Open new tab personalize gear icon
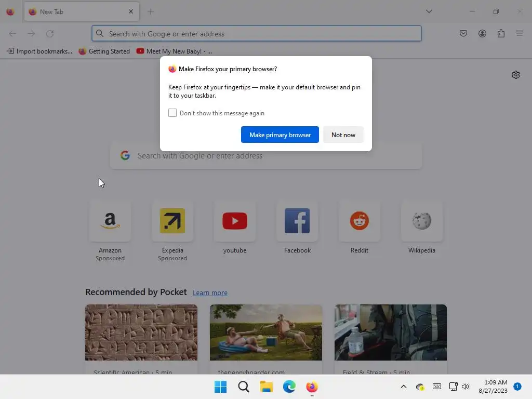The width and height of the screenshot is (532, 399). pyautogui.click(x=516, y=75)
